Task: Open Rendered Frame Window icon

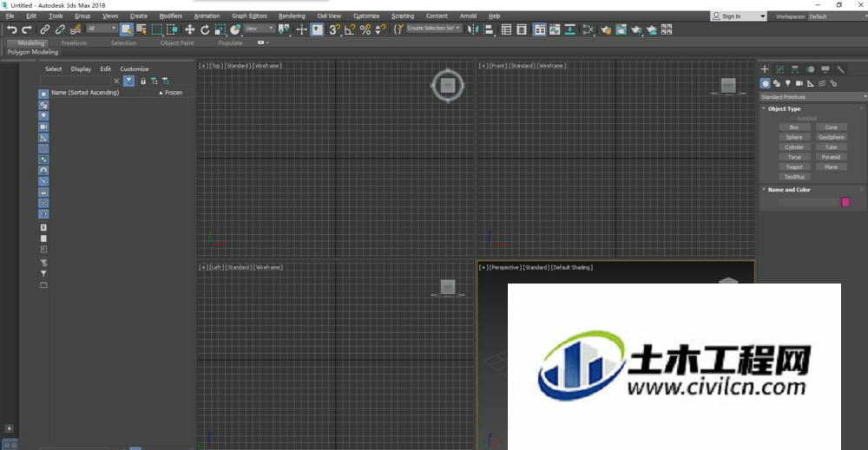Action: 621,29
